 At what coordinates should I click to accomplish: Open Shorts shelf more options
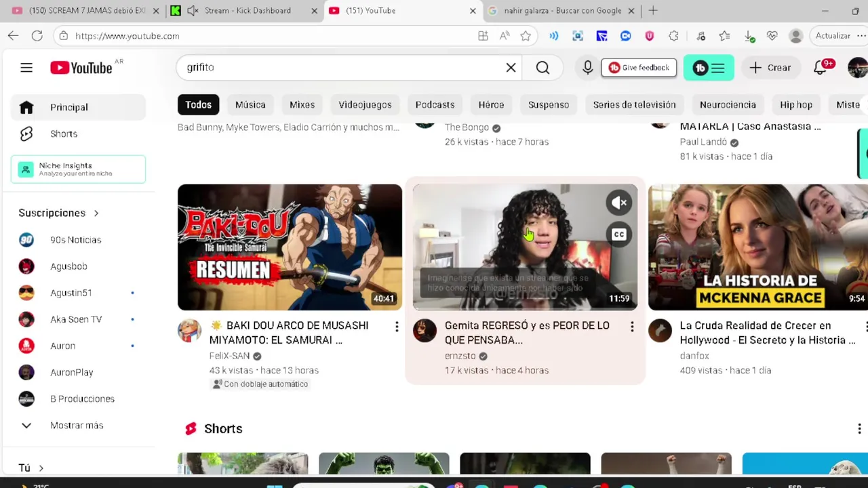[859, 429]
